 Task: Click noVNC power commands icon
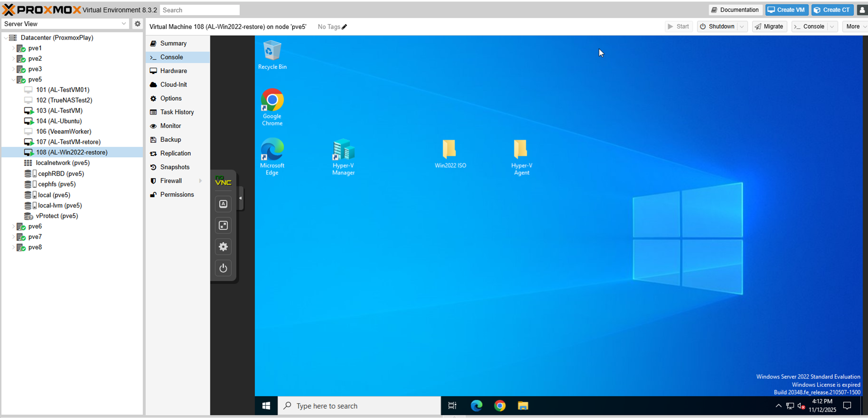coord(223,268)
